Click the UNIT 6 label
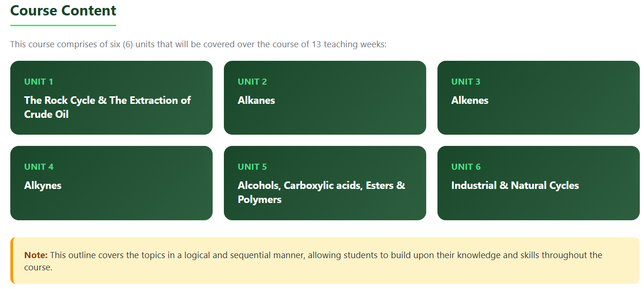 (x=466, y=167)
